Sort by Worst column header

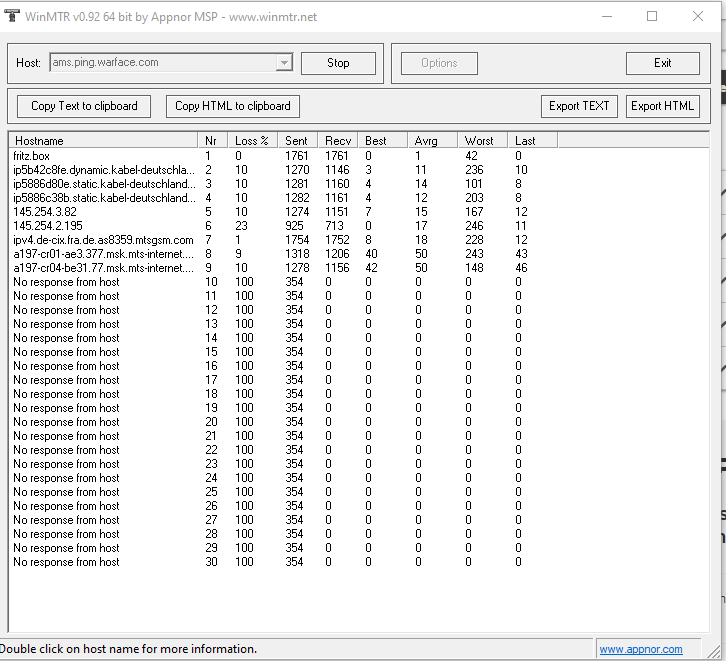tap(483, 141)
